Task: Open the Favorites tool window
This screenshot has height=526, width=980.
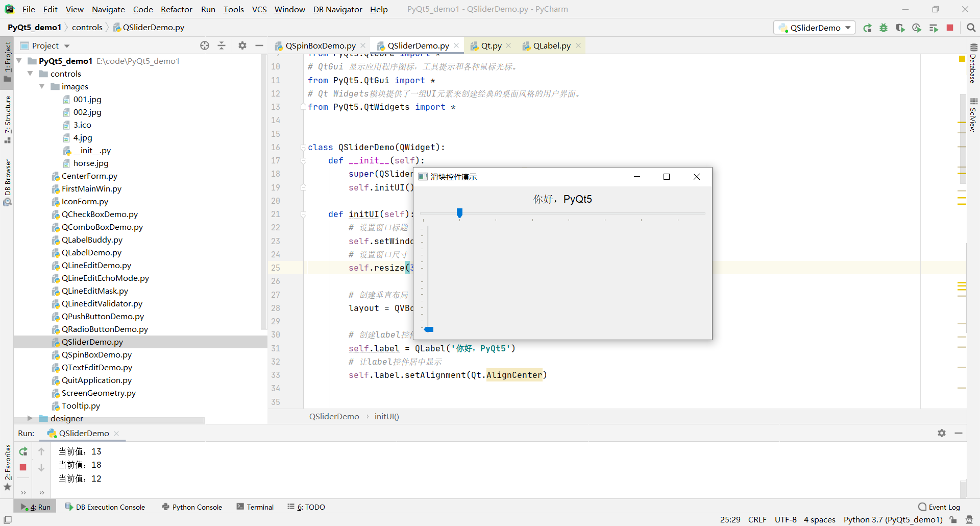Action: (x=8, y=467)
